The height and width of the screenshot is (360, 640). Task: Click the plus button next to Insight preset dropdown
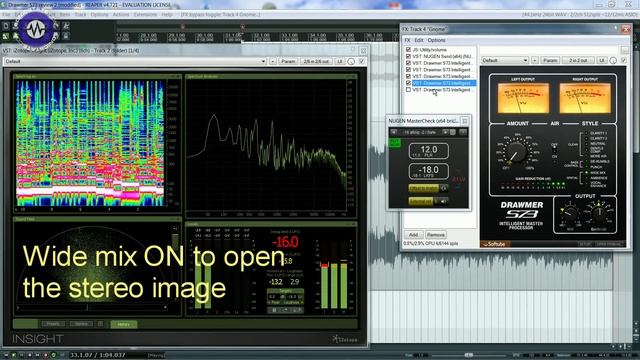click(x=273, y=61)
